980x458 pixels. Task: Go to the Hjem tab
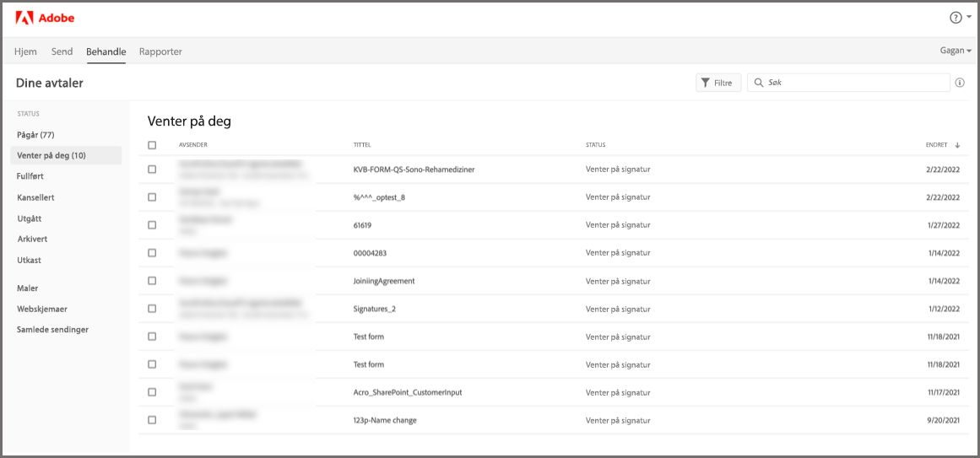point(25,51)
